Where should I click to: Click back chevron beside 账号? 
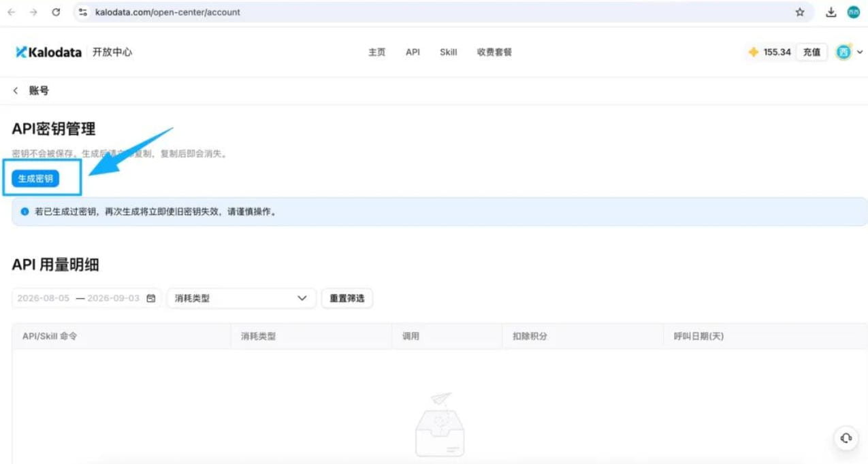point(16,90)
